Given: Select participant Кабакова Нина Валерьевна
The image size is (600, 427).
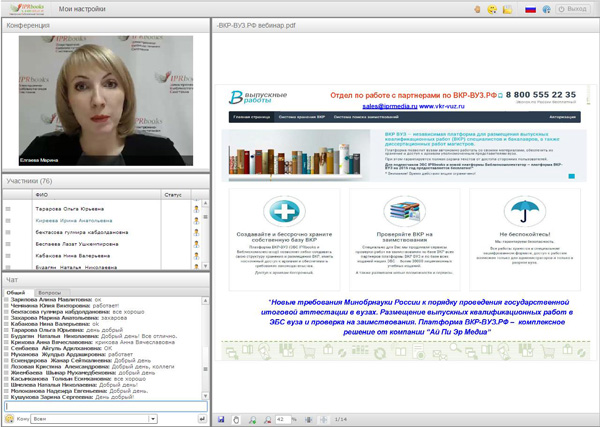Looking at the screenshot, I should pos(73,256).
